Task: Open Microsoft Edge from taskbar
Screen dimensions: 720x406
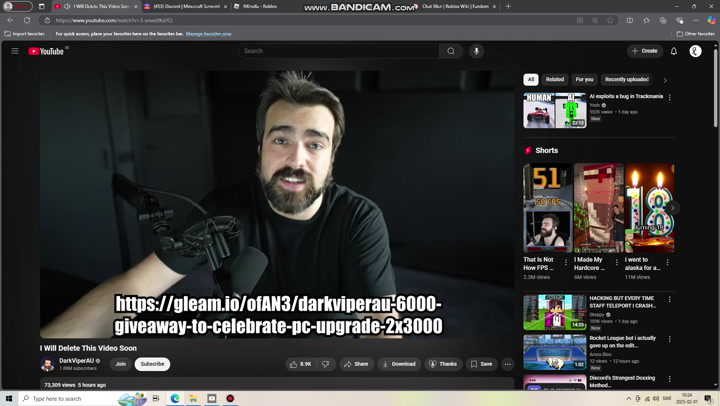Action: tap(175, 398)
